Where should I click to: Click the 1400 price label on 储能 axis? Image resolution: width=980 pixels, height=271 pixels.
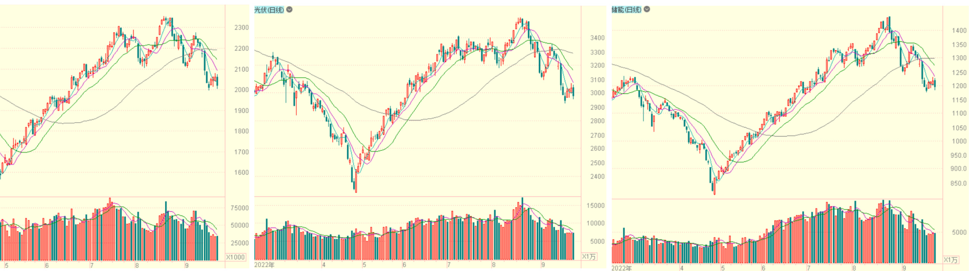coord(959,30)
